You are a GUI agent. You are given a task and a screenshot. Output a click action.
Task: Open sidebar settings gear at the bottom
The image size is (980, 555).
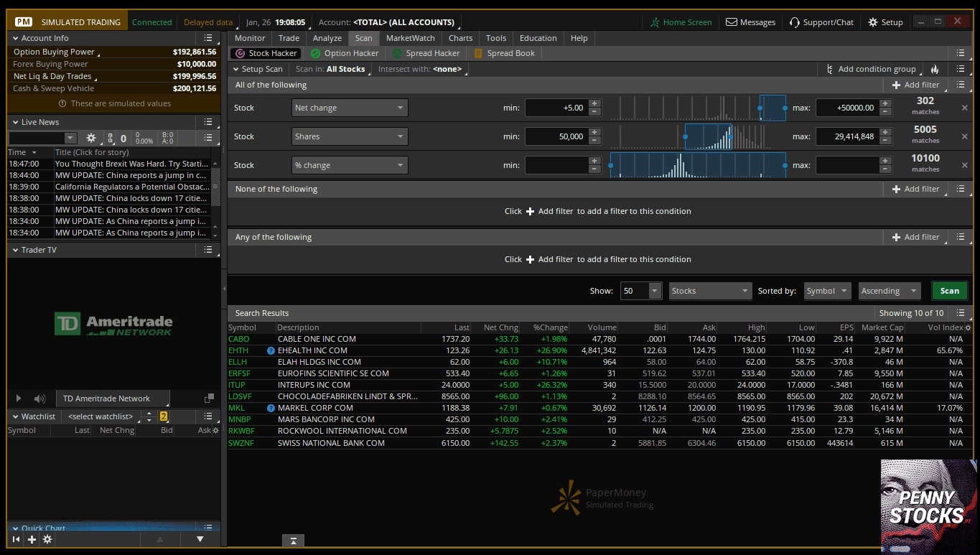47,539
